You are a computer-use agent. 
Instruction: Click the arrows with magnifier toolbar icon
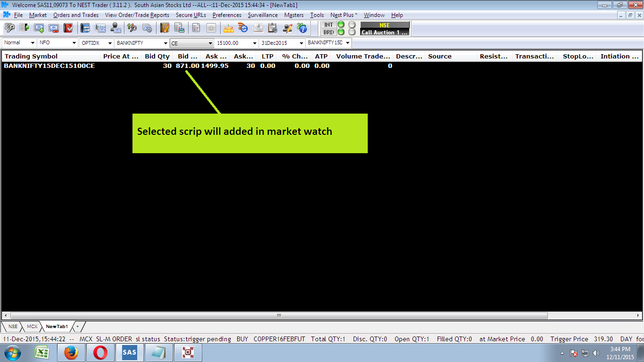point(132,28)
